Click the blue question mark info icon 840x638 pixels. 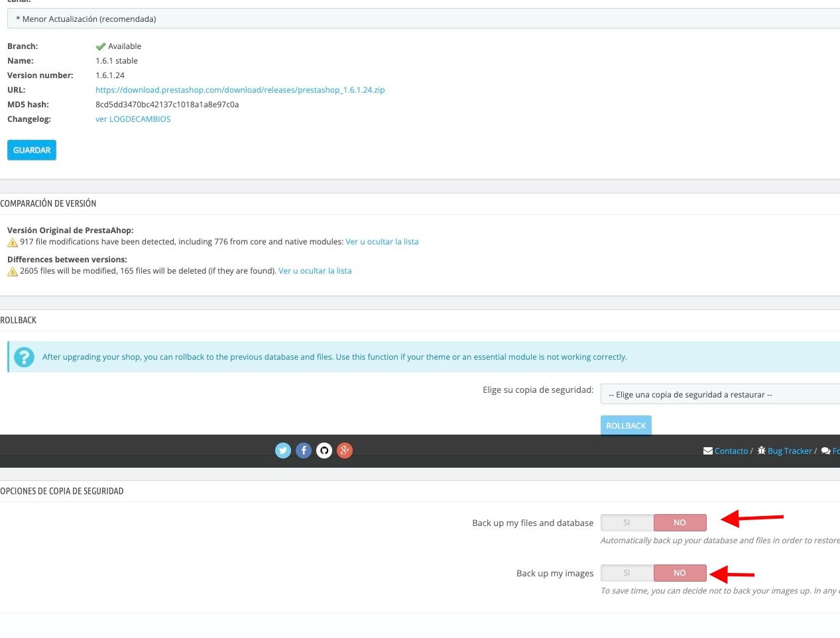24,357
